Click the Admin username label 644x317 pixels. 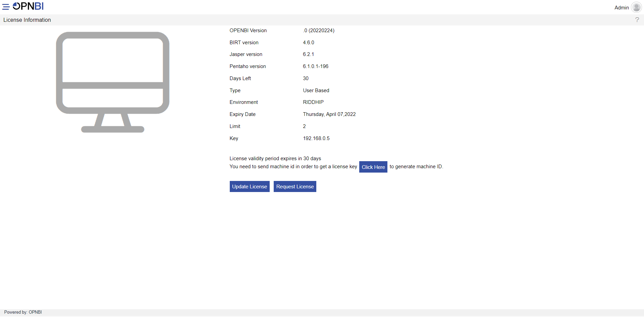(x=622, y=7)
